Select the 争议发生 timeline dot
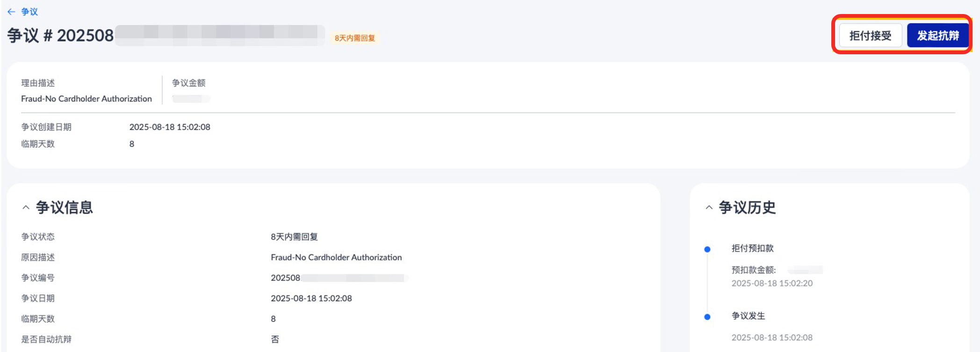Viewport: 980px width, 352px height. 707,317
